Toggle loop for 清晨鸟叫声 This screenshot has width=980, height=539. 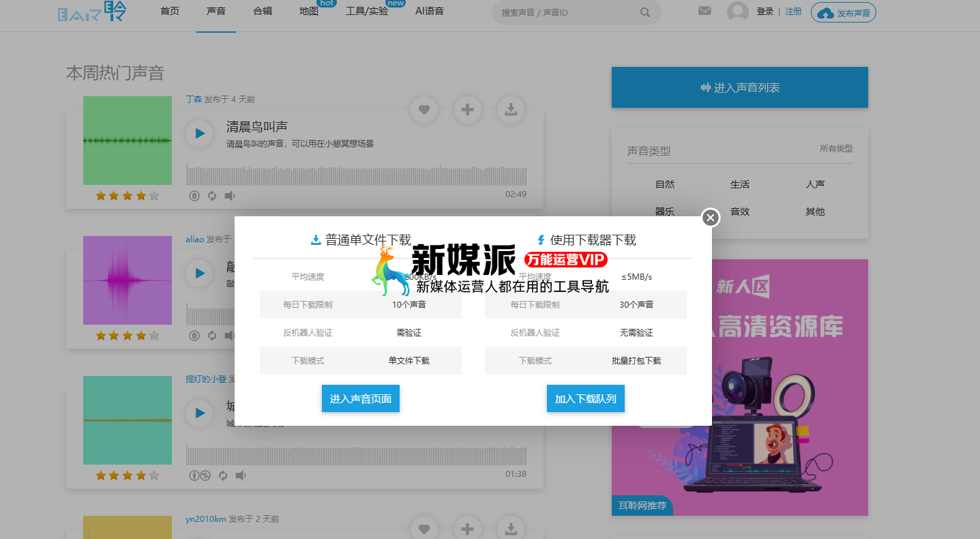click(212, 196)
